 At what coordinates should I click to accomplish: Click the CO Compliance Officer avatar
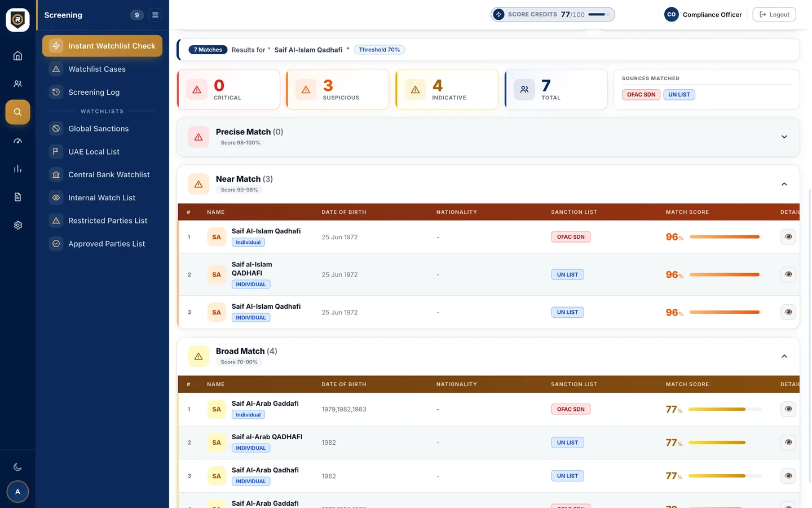pos(671,15)
